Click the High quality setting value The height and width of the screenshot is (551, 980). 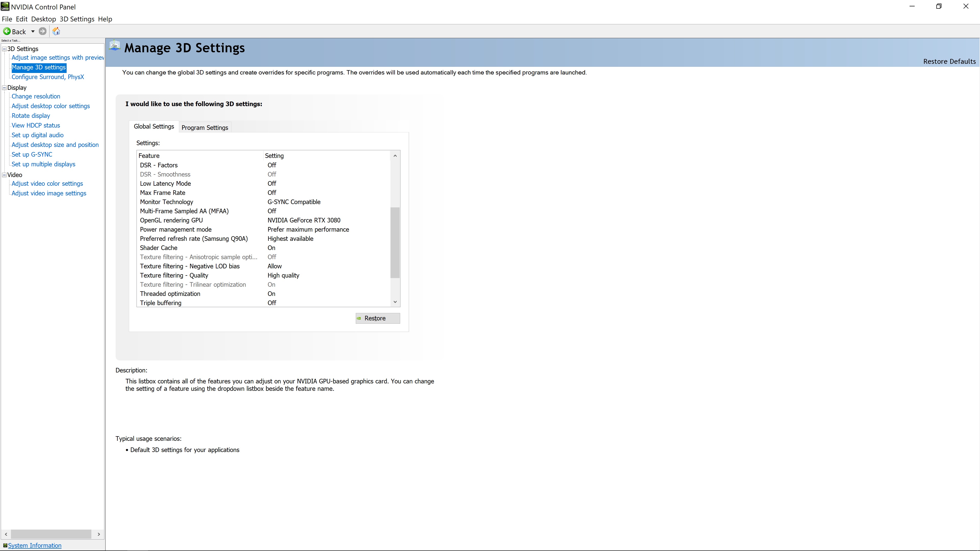(284, 275)
